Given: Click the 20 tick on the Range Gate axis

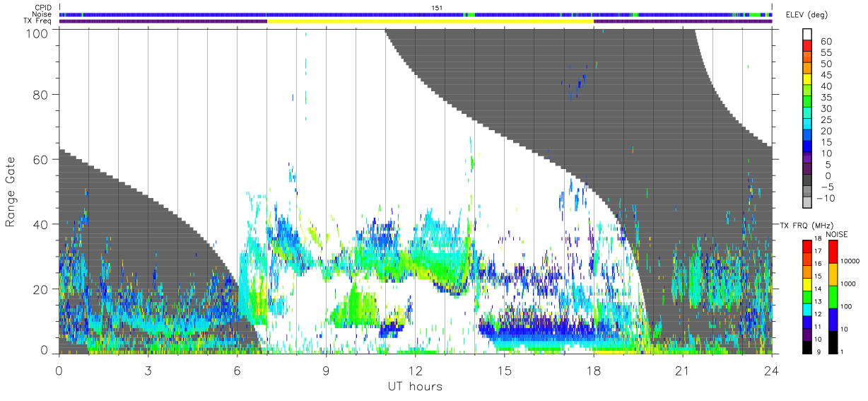Looking at the screenshot, I should click(42, 290).
